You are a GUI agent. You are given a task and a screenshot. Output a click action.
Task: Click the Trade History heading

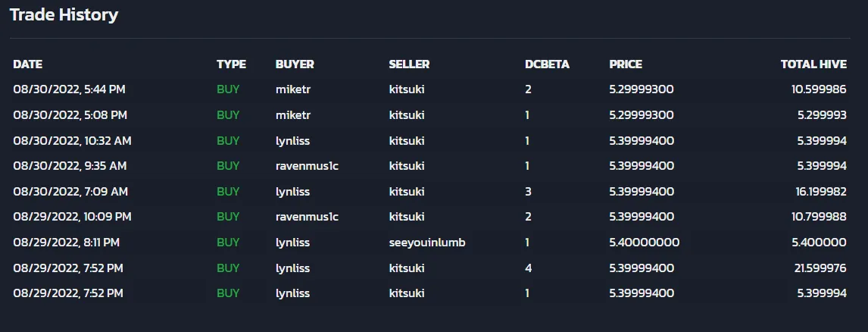64,15
